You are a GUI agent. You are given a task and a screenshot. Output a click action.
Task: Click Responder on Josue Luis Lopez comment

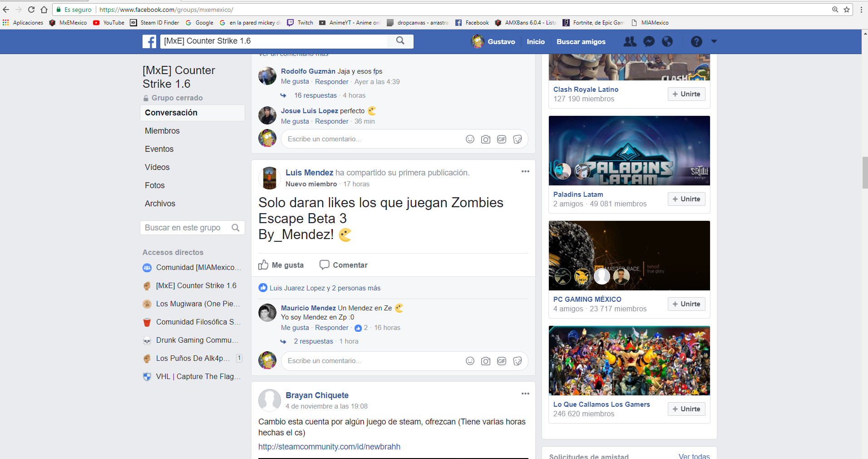click(x=331, y=121)
